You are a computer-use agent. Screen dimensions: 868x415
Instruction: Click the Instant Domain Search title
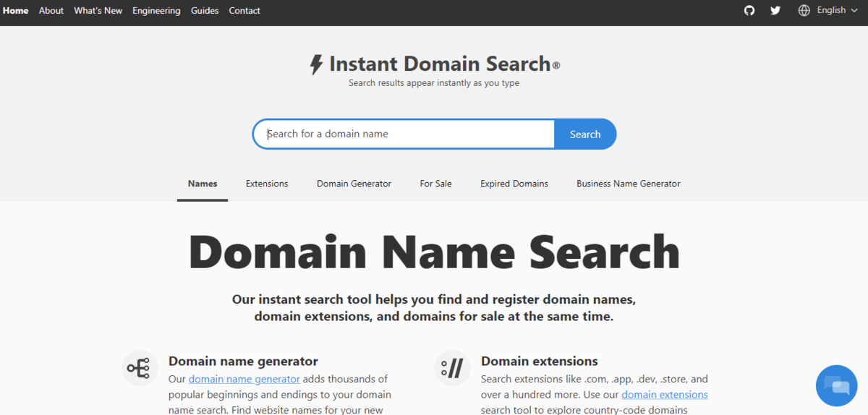[440, 64]
